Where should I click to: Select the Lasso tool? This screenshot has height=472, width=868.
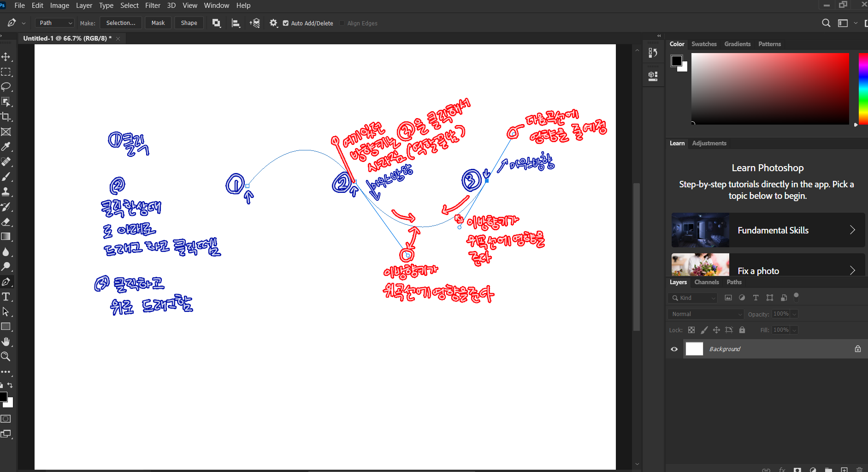tap(6, 87)
